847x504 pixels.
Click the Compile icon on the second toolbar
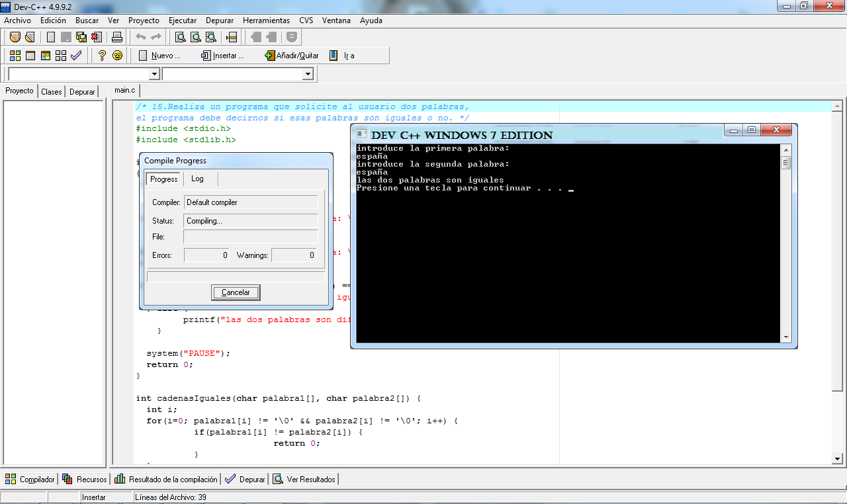(x=14, y=56)
